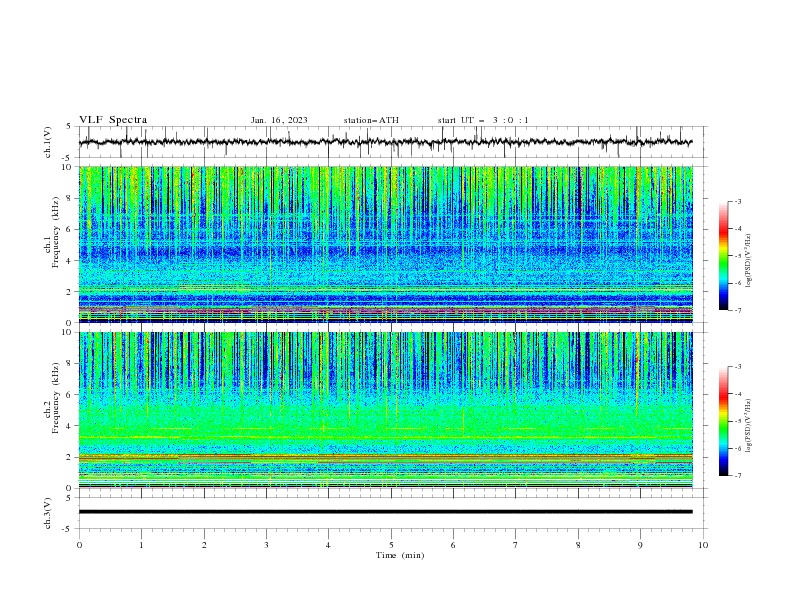Click the ch.2 spectrogram panel

coord(385,410)
